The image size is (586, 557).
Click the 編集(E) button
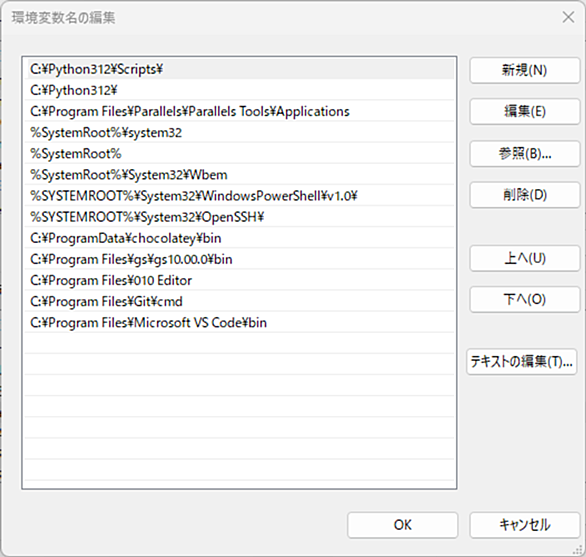[x=525, y=111]
